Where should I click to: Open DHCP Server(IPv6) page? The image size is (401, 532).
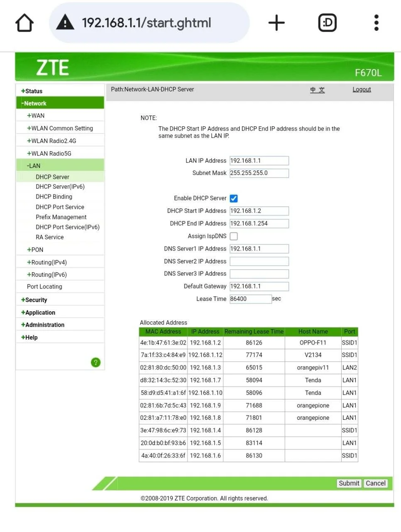tap(60, 187)
